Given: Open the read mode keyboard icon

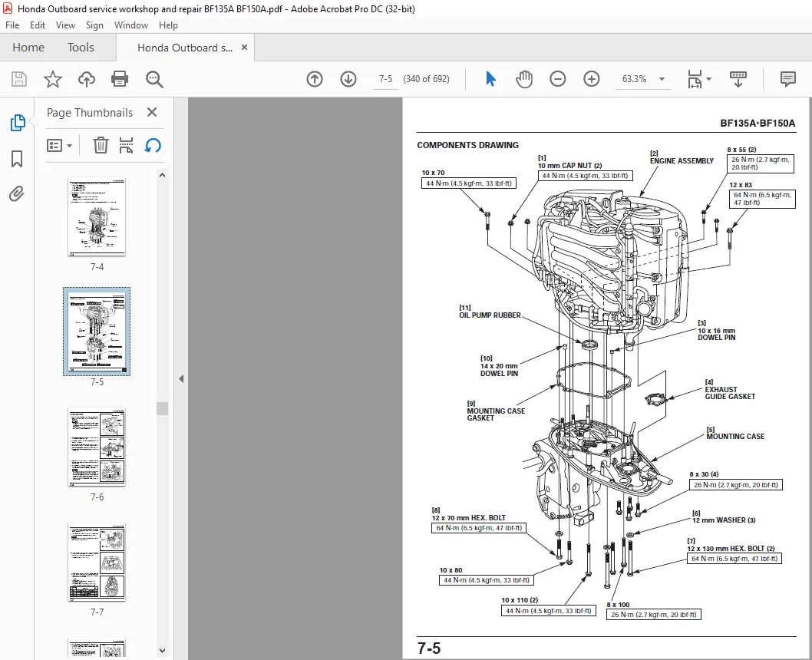Looking at the screenshot, I should [738, 79].
